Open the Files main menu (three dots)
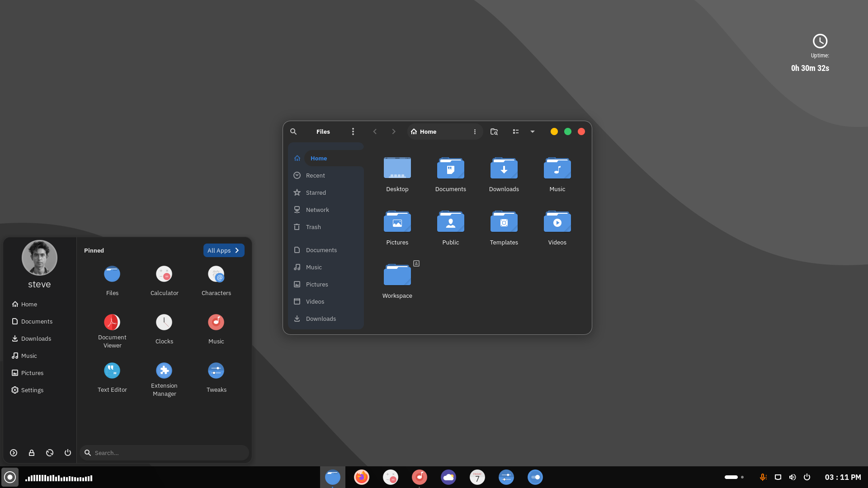This screenshot has height=488, width=868. [x=353, y=131]
